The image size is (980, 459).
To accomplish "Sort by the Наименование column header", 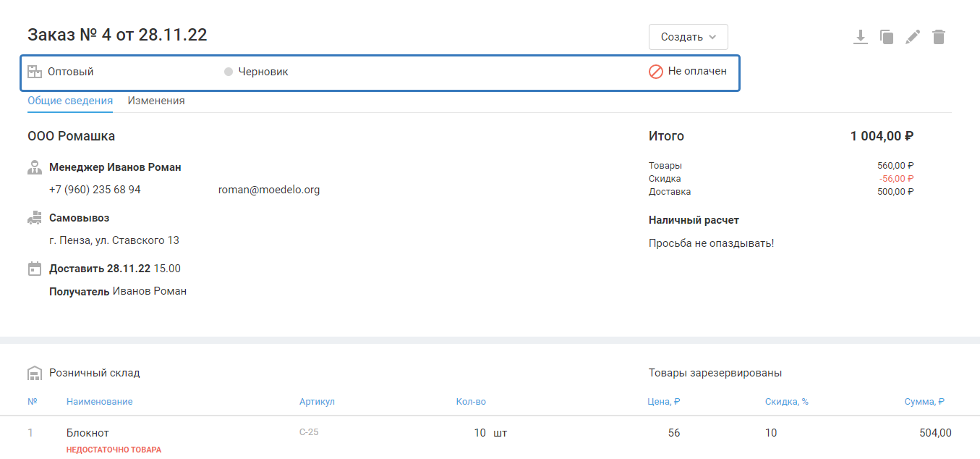I will [x=100, y=402].
